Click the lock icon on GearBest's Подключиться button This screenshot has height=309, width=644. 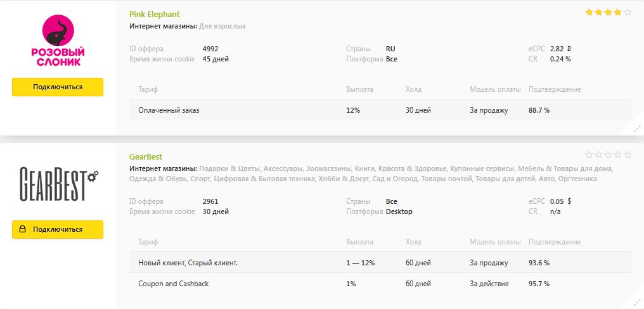tap(23, 229)
